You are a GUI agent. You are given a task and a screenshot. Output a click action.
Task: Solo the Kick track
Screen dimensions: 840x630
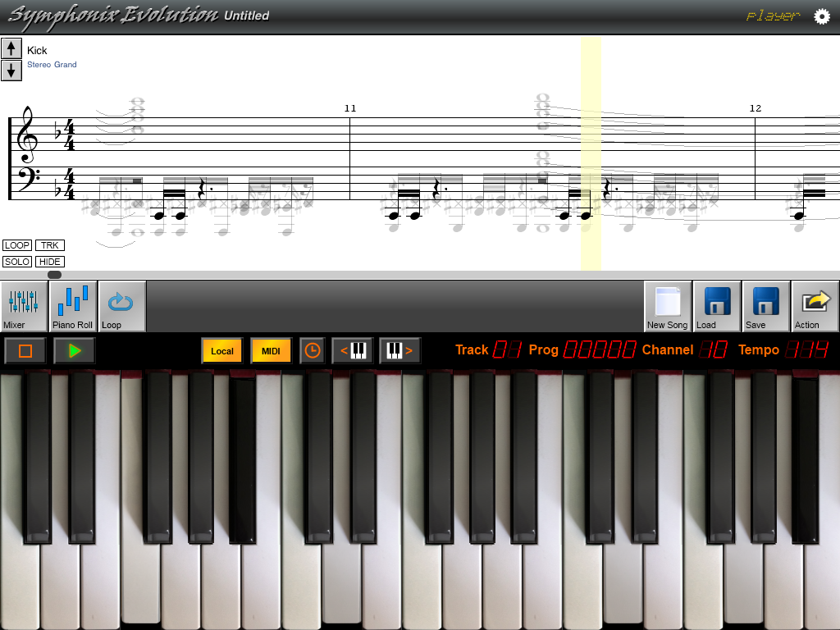(17, 262)
